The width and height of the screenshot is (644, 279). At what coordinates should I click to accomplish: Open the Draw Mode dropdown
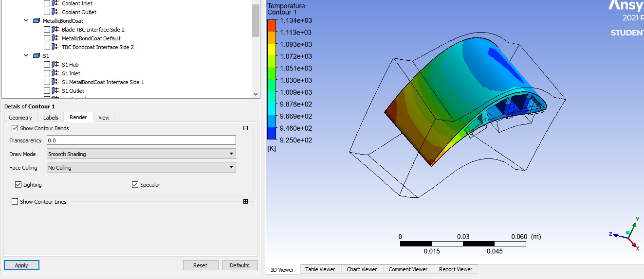141,154
